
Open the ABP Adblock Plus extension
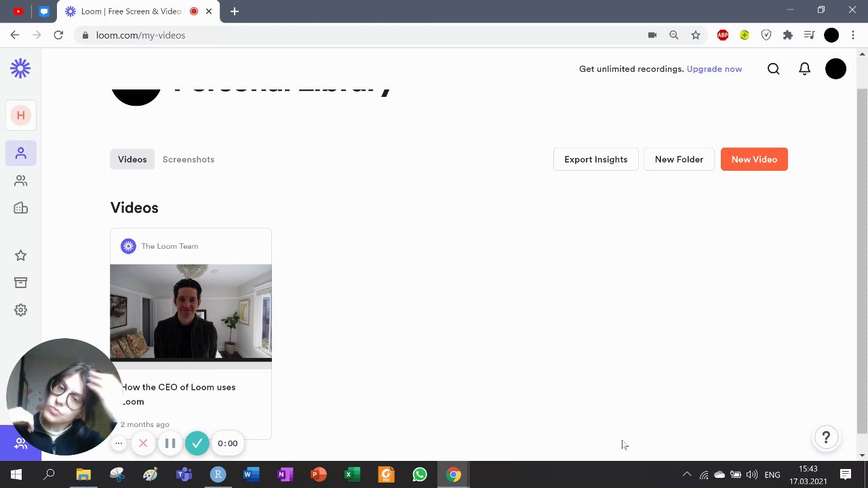pyautogui.click(x=723, y=35)
